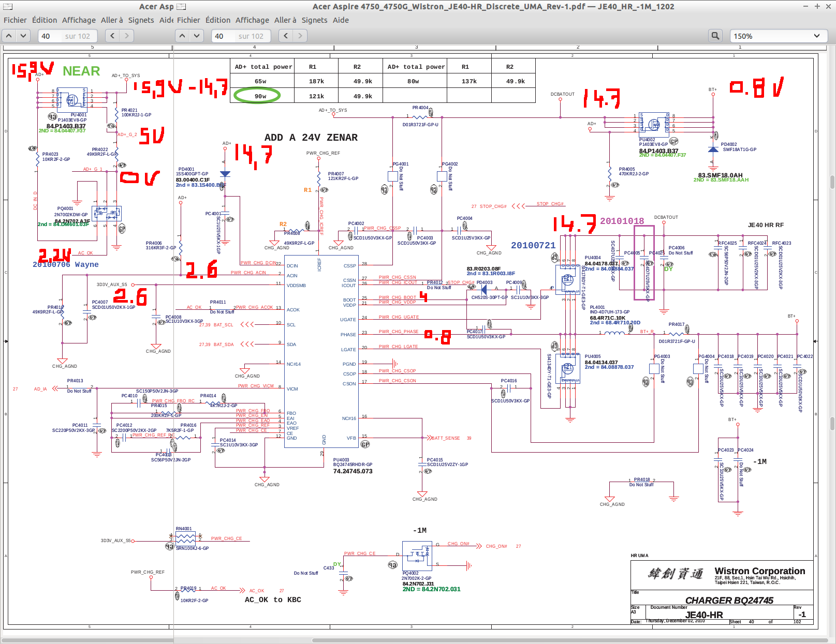Click the 'ADD A 24V ZENAR' note
This screenshot has height=644, width=836.
click(311, 138)
